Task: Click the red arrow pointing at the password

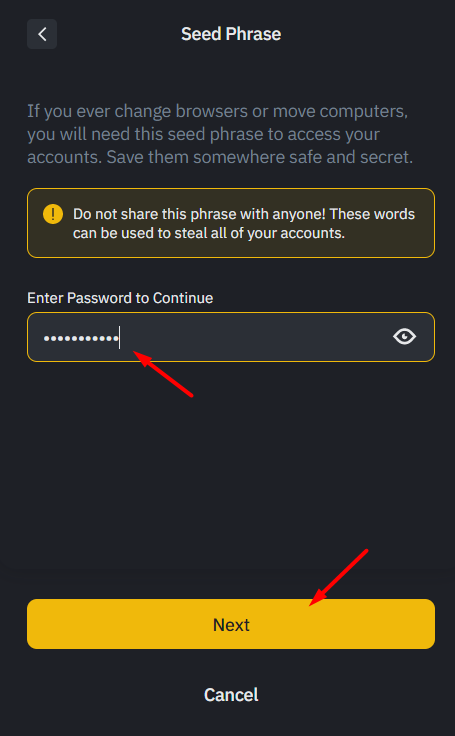Action: click(x=163, y=374)
